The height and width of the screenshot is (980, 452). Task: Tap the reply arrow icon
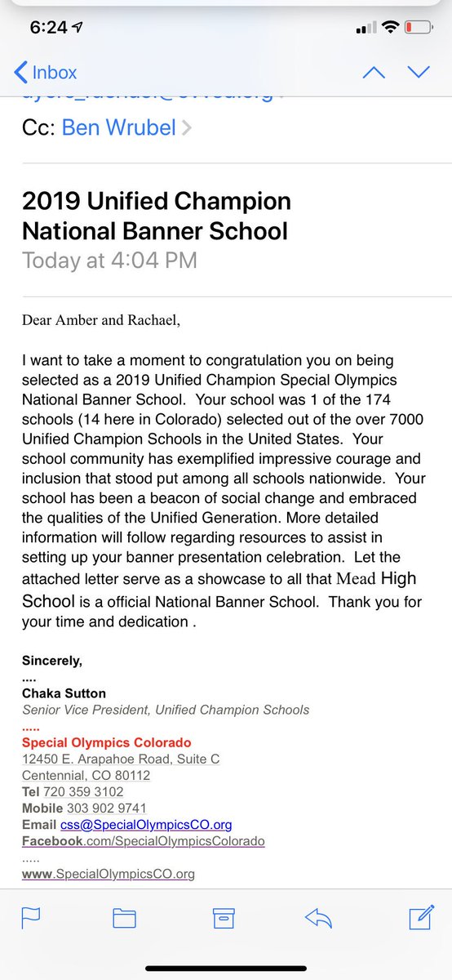[319, 918]
